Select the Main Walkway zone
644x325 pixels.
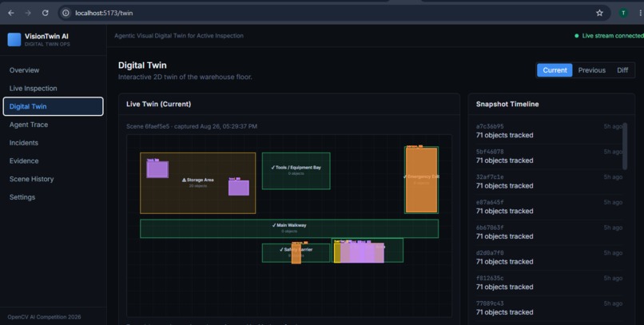289,228
